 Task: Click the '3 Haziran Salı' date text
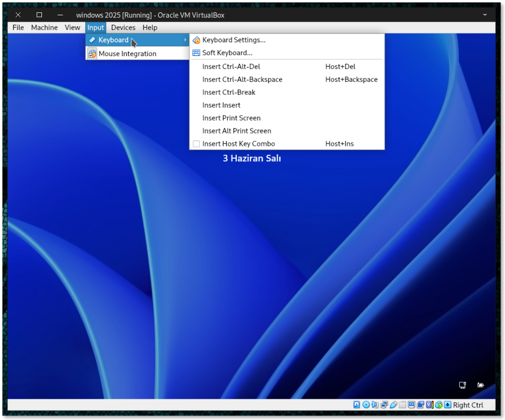pyautogui.click(x=252, y=158)
